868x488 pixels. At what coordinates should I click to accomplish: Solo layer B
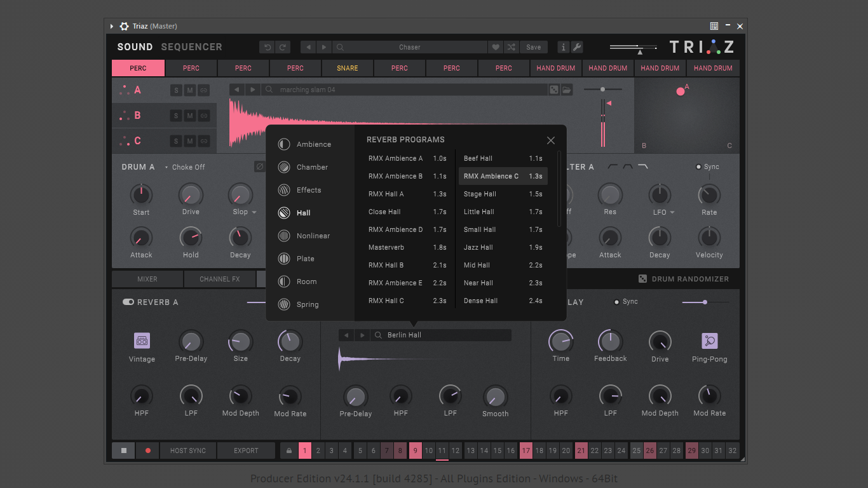click(x=176, y=116)
